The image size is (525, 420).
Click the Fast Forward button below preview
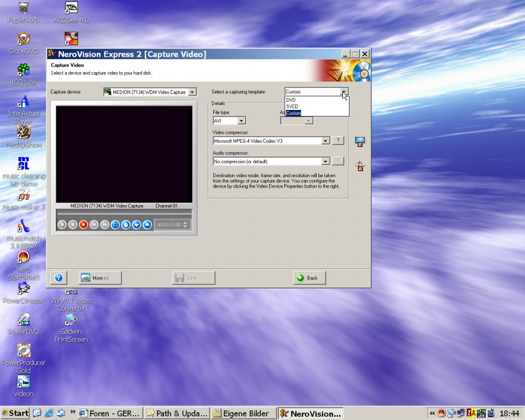(x=104, y=225)
